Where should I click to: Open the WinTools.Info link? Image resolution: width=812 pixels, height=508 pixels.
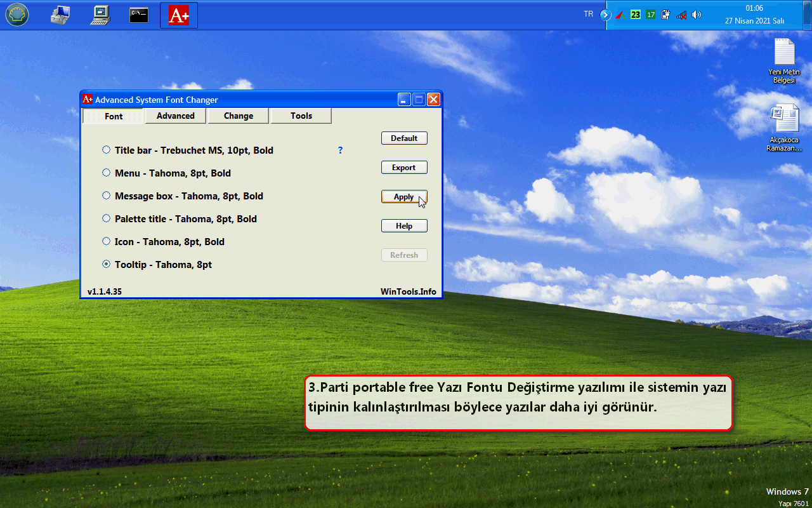pos(409,291)
